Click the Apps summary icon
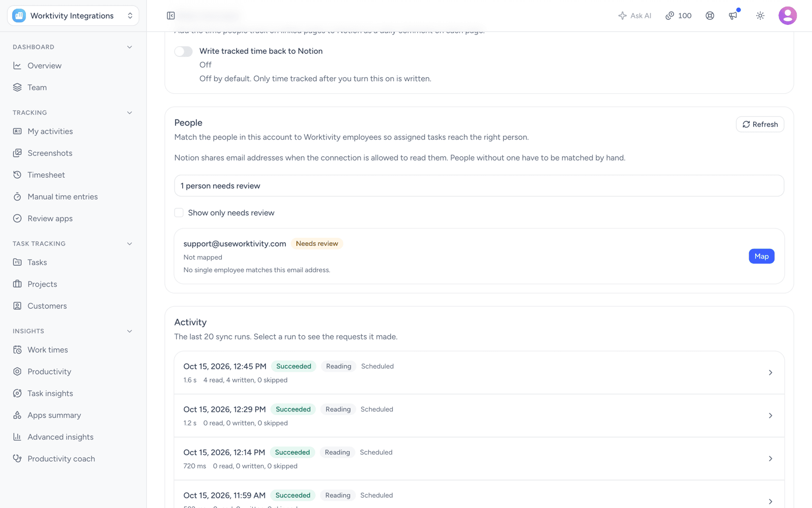The image size is (812, 508). click(17, 415)
